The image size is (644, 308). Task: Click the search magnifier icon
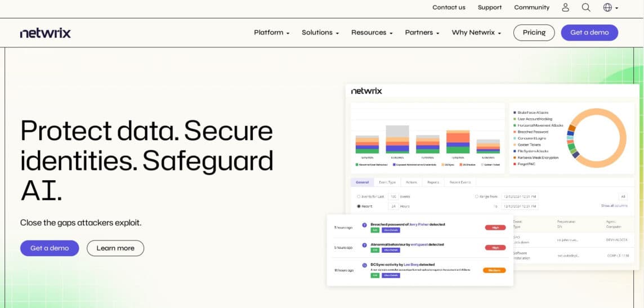click(x=586, y=7)
